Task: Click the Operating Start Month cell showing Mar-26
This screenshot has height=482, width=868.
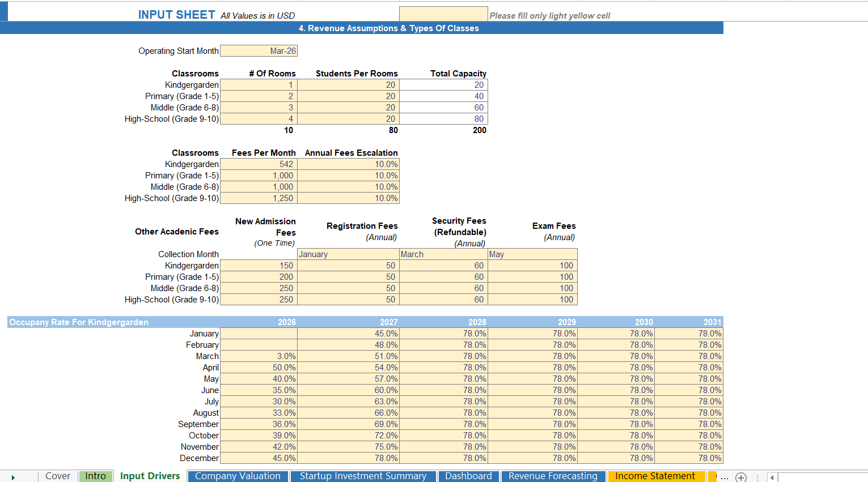Action: pyautogui.click(x=259, y=50)
